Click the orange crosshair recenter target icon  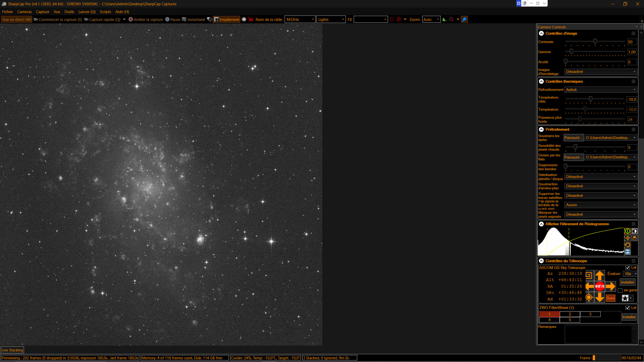(589, 298)
